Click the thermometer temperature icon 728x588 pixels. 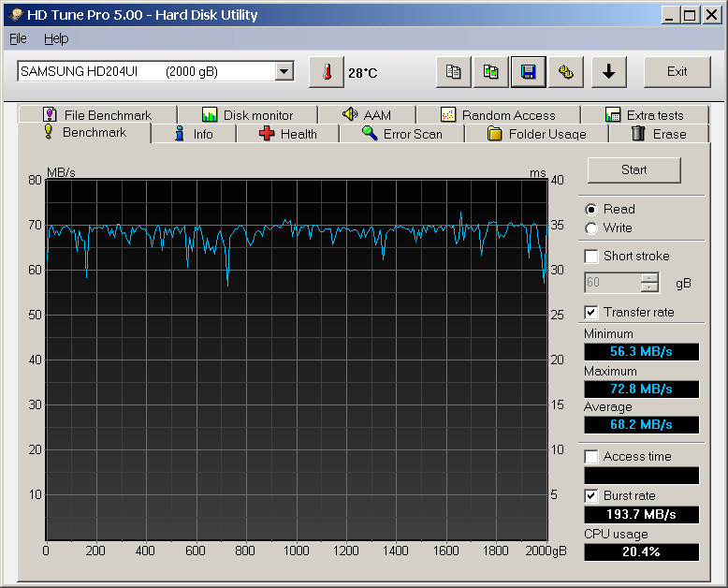click(327, 72)
